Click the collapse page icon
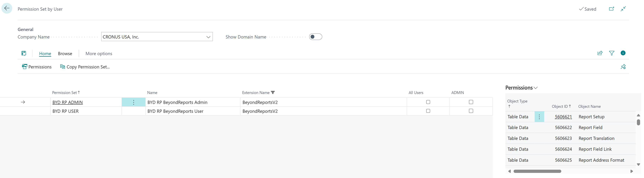Screen dimensions: 644x178 [x=623, y=9]
